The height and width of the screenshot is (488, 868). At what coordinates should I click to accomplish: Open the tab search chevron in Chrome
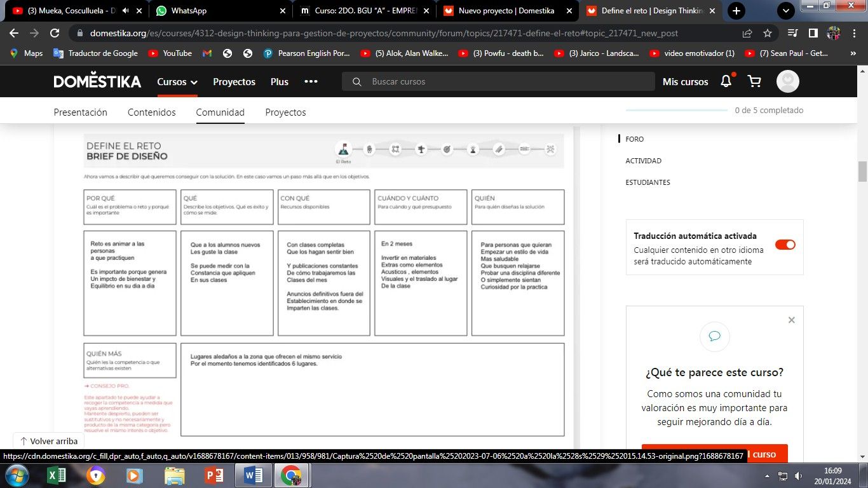click(786, 11)
